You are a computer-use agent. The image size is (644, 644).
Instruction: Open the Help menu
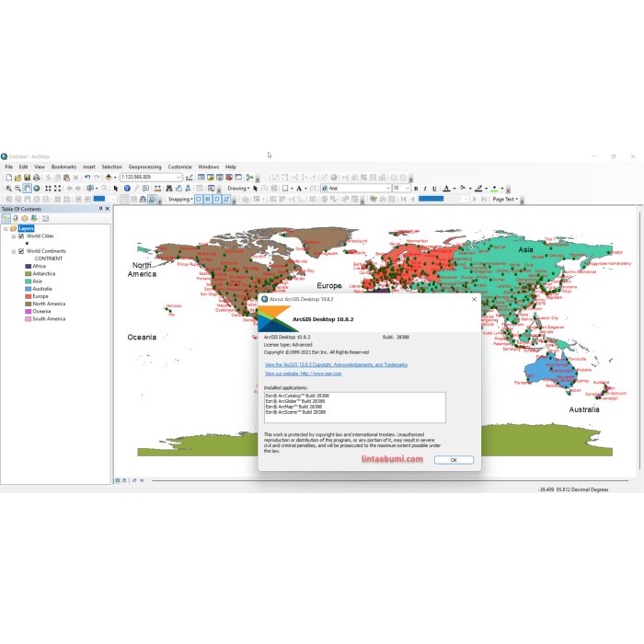230,167
